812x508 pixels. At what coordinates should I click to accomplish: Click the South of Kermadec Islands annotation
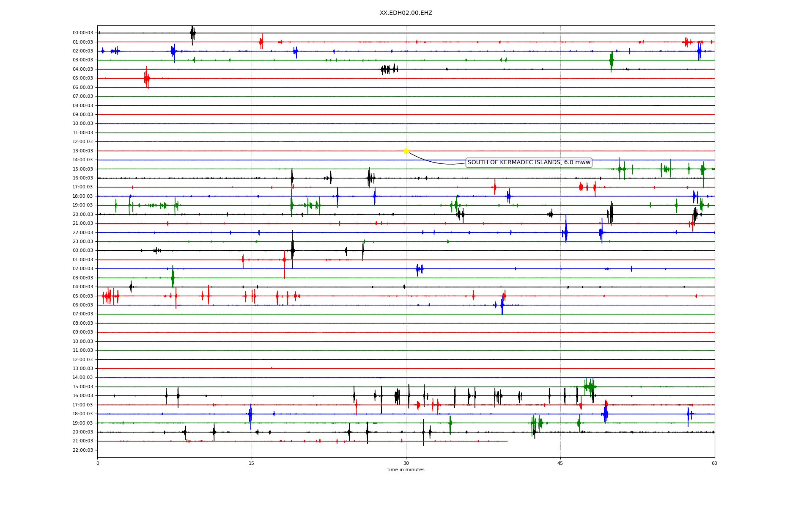pos(529,163)
